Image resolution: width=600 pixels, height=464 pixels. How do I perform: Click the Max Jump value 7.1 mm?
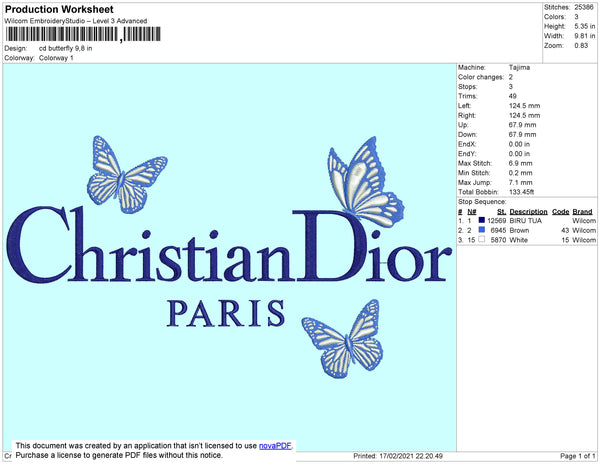(520, 182)
